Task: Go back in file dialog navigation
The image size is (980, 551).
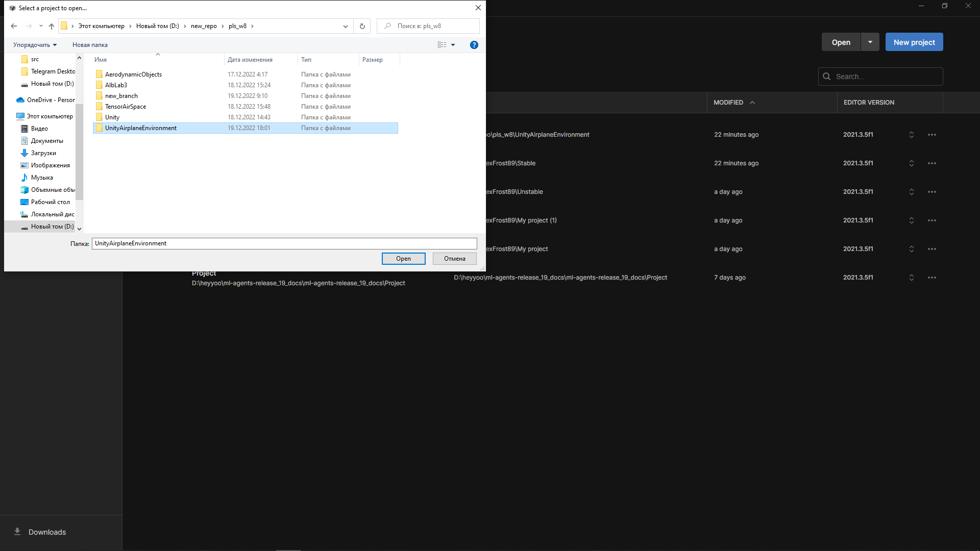Action: [x=14, y=26]
